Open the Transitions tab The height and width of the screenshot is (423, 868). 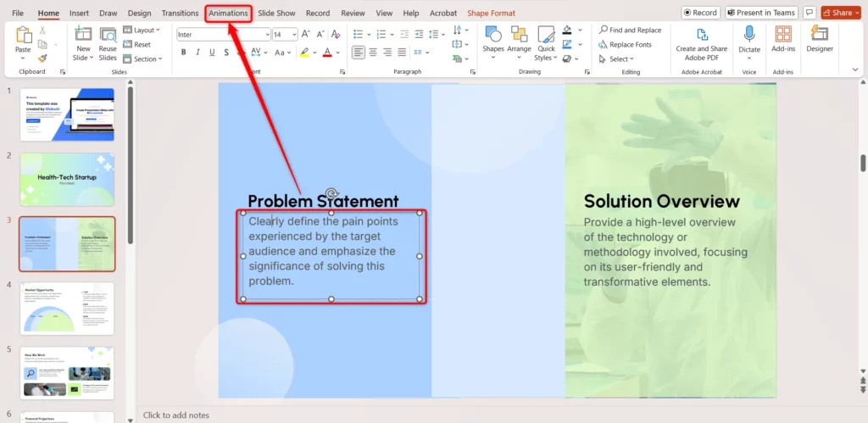pos(180,14)
